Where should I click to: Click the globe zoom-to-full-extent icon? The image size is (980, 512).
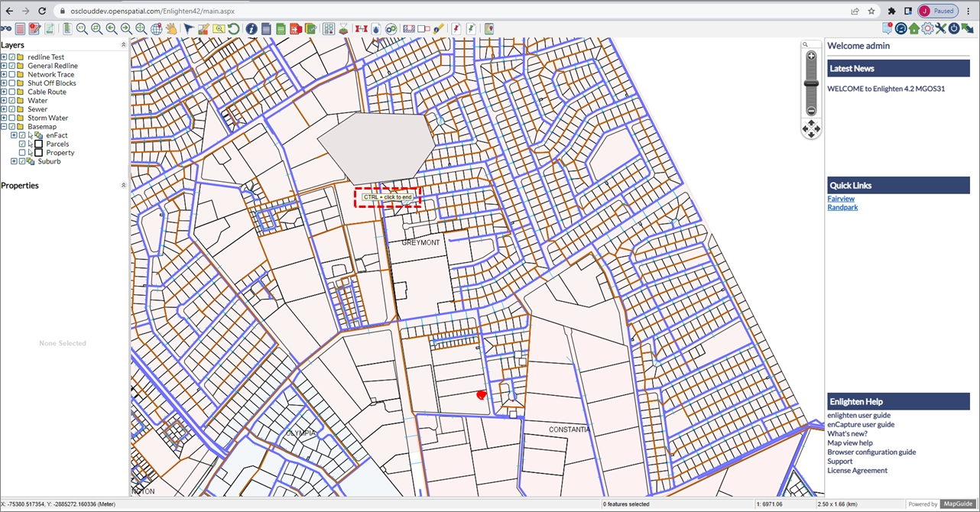pos(156,29)
